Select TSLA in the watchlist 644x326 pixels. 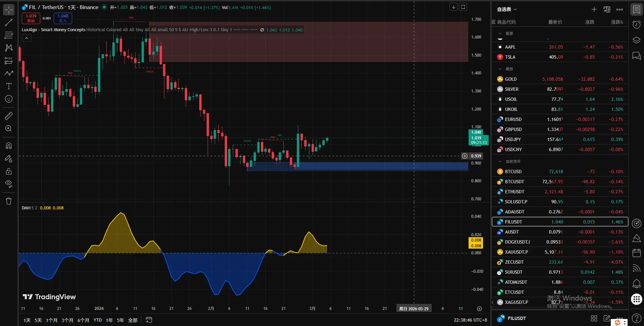[560, 57]
